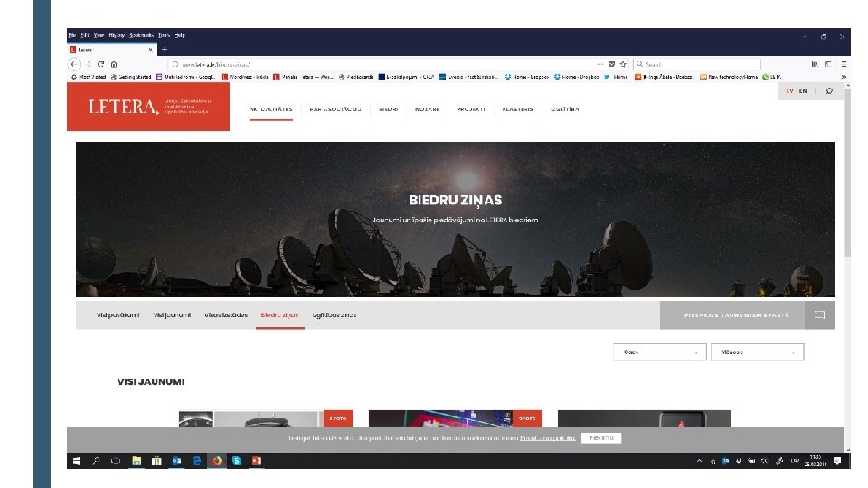Open the View menu

[99, 35]
